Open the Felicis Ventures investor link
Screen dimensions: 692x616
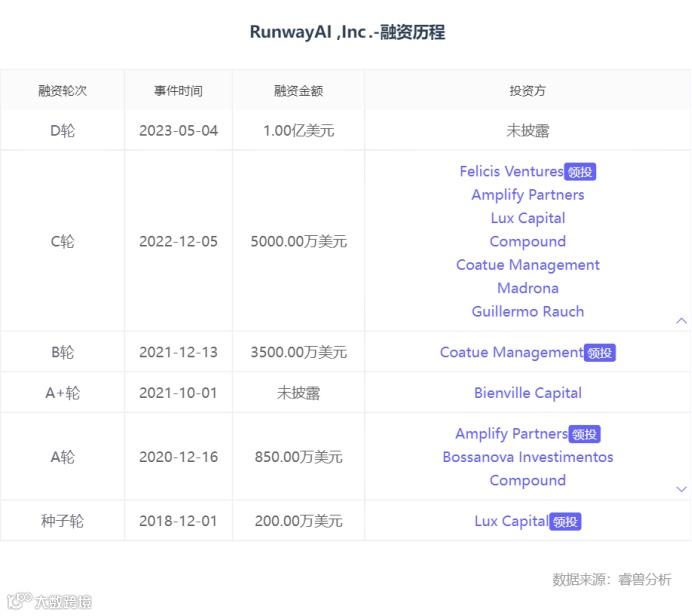pos(511,171)
